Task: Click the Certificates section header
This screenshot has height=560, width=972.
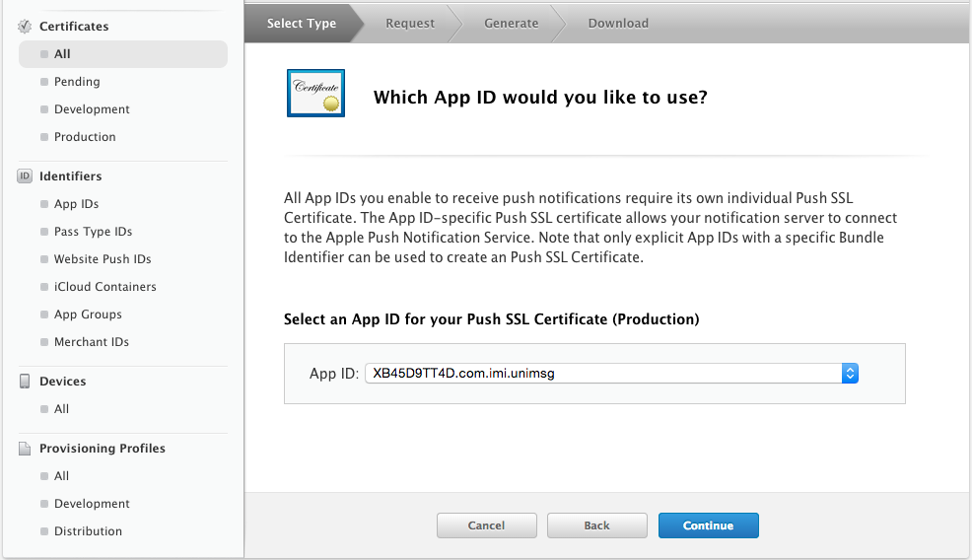Action: [x=74, y=26]
